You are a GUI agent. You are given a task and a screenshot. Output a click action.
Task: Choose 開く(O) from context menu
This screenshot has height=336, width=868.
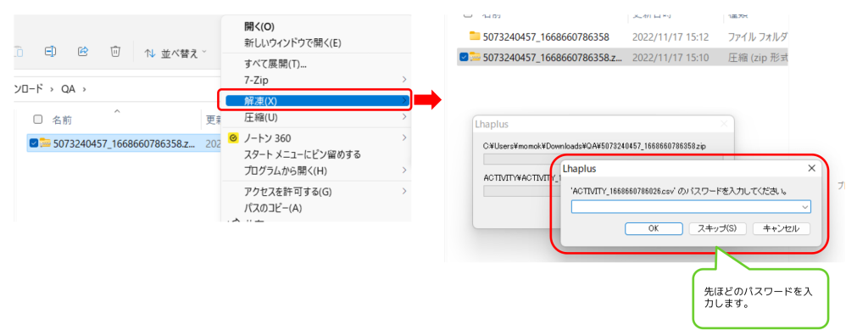tap(259, 26)
